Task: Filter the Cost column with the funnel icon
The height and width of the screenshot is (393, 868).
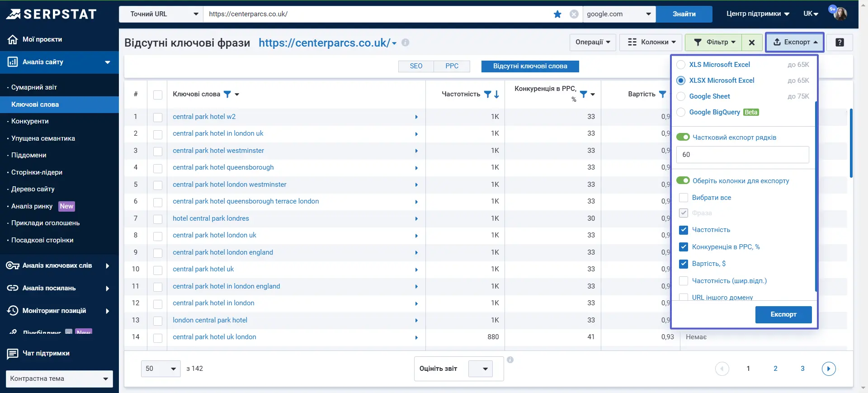Action: [x=663, y=94]
